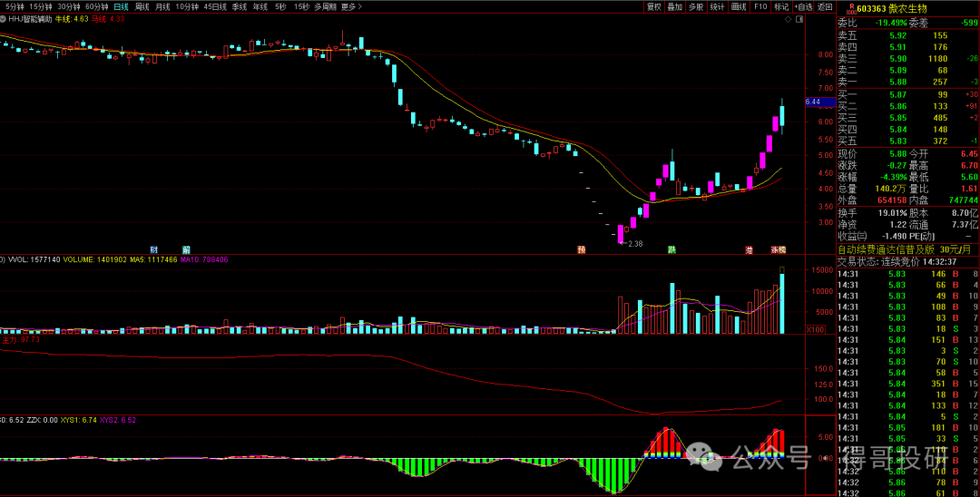Toggle the side panel square icon

pyautogui.click(x=799, y=19)
